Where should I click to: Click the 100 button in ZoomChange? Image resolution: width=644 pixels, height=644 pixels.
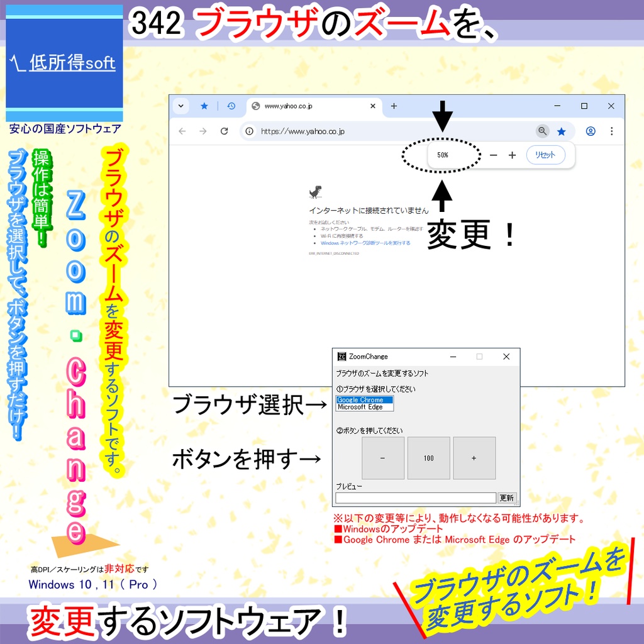[429, 458]
